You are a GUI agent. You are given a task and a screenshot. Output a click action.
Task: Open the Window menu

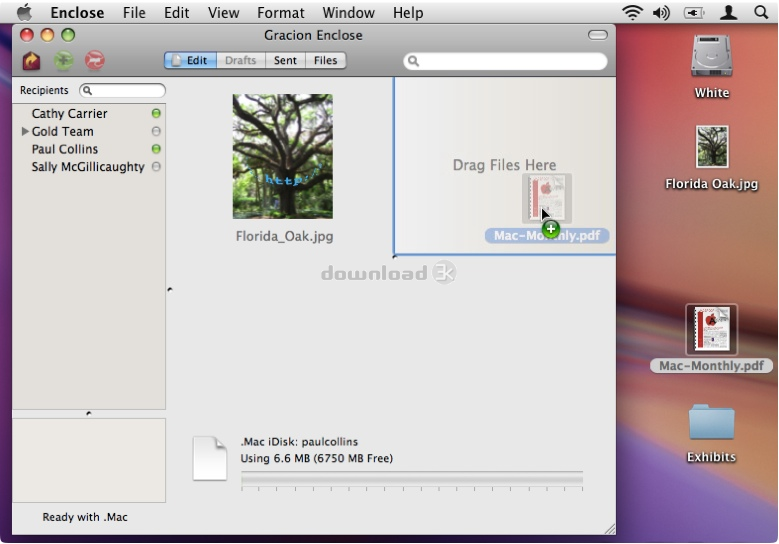coord(348,12)
